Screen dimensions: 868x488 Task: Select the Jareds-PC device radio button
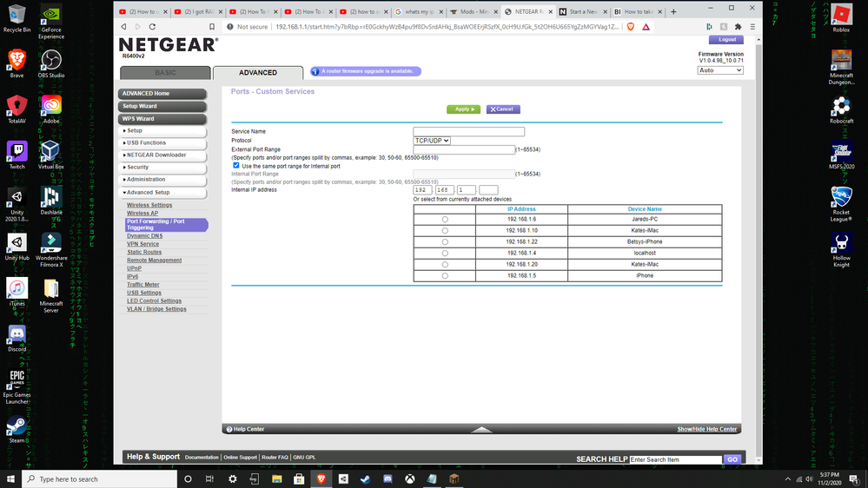445,220
